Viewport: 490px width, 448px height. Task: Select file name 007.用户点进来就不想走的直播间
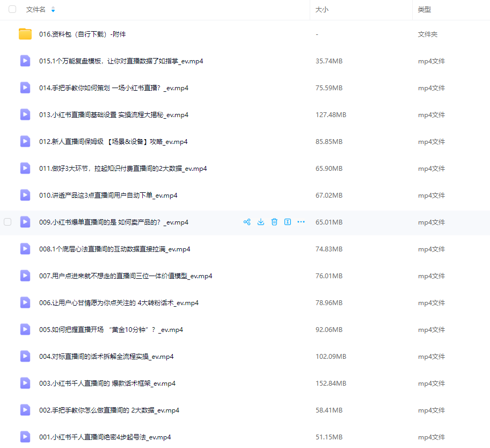126,276
